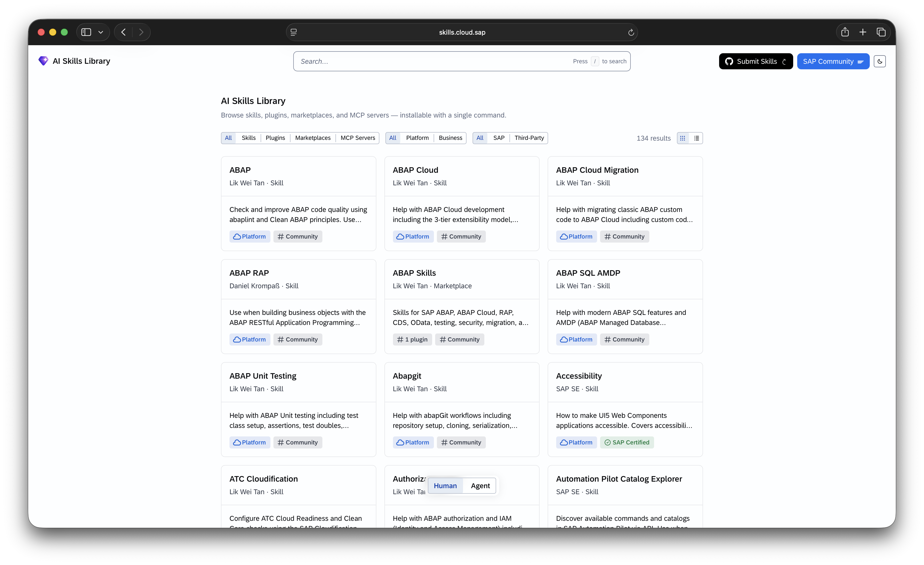924x565 pixels.
Task: Open a new browser tab
Action: coord(863,32)
